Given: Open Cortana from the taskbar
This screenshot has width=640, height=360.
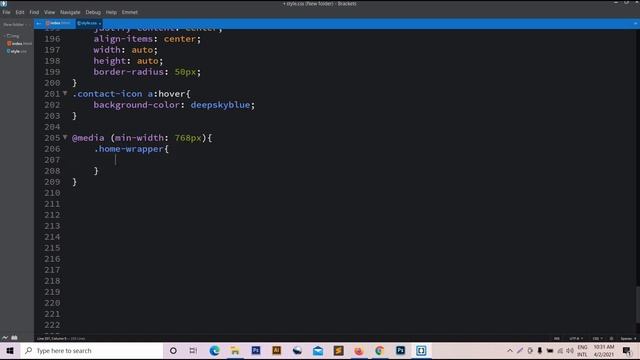Looking at the screenshot, I should (173, 351).
